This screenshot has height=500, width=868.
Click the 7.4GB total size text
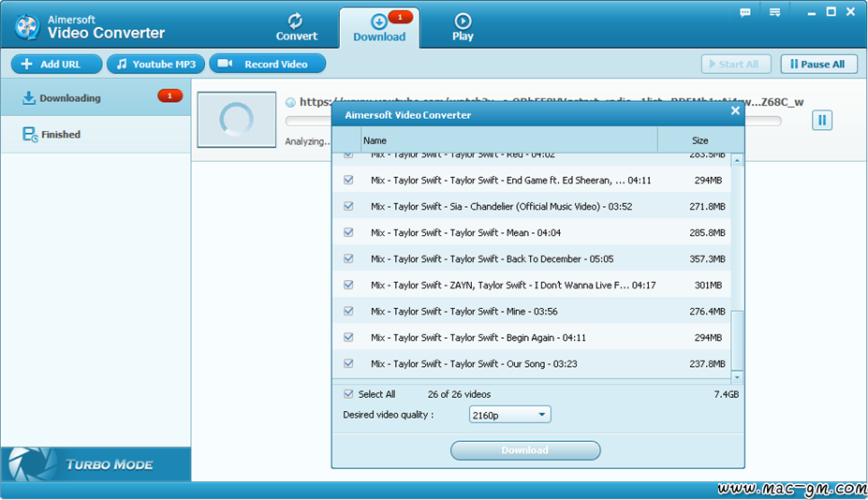pyautogui.click(x=727, y=394)
